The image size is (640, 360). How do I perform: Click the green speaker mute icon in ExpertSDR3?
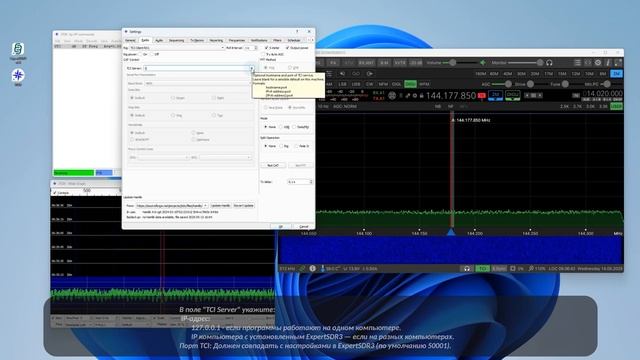tap(483, 63)
